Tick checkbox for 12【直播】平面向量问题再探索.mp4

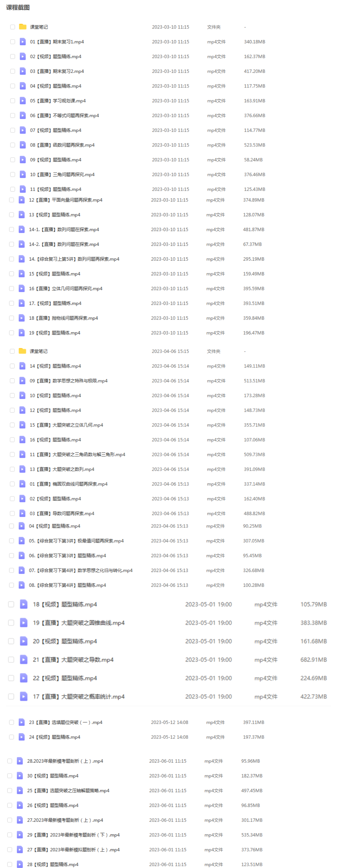tap(11, 200)
